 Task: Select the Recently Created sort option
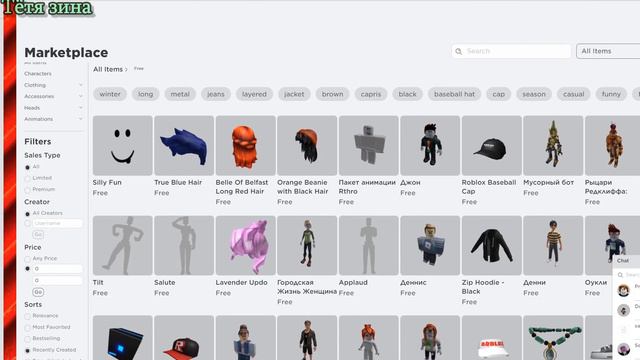pos(27,350)
